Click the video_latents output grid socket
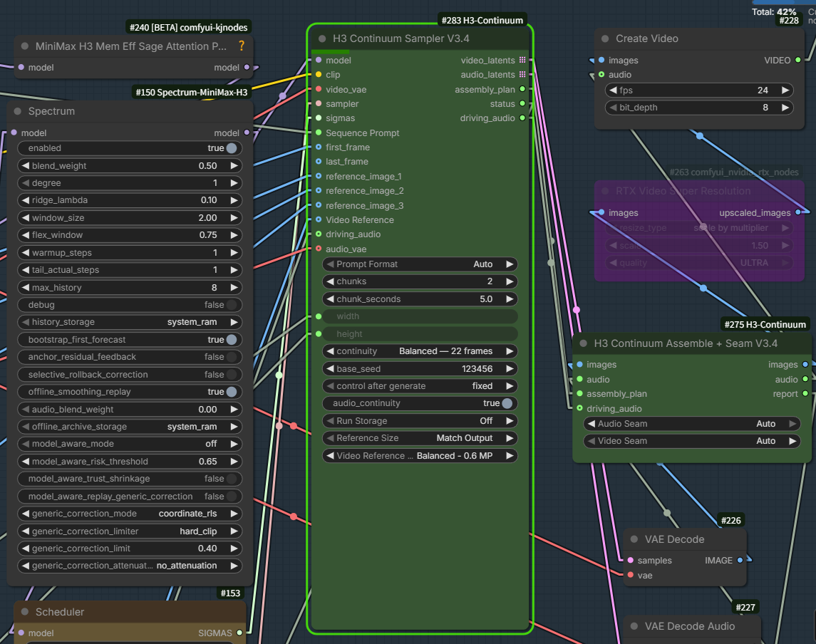The height and width of the screenshot is (644, 816). point(522,61)
